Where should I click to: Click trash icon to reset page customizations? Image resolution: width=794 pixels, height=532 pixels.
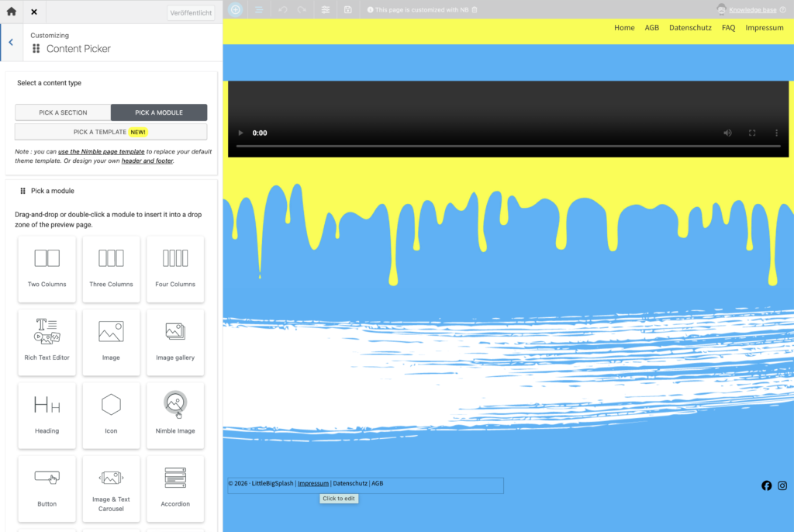pyautogui.click(x=475, y=10)
